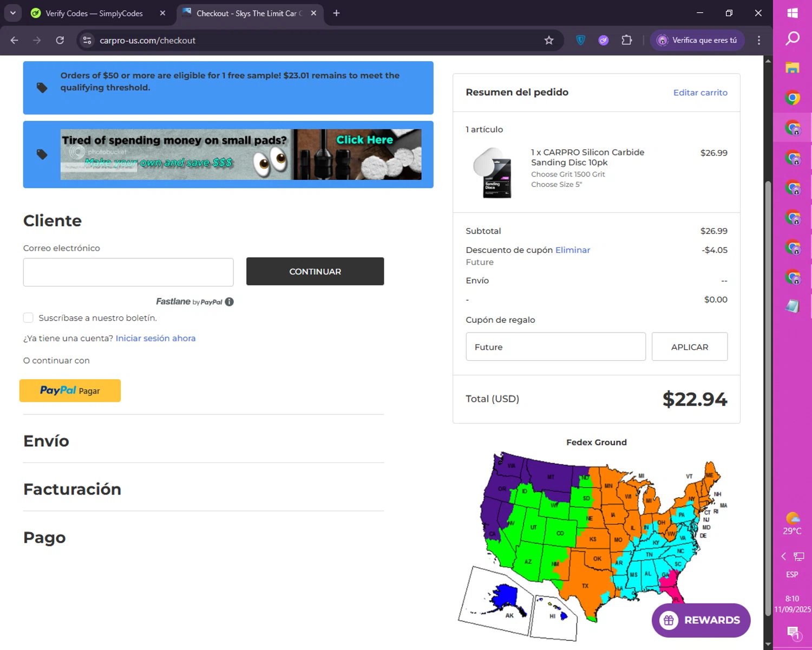Screen dimensions: 812x650
Task: Switch to Verify Codes — SimplyCodes tab
Action: pos(94,13)
